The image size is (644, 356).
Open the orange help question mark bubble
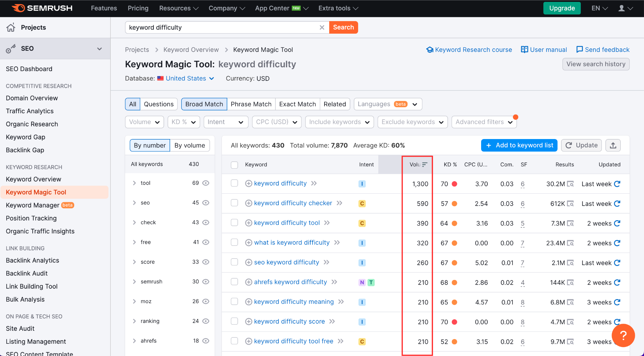(623, 335)
